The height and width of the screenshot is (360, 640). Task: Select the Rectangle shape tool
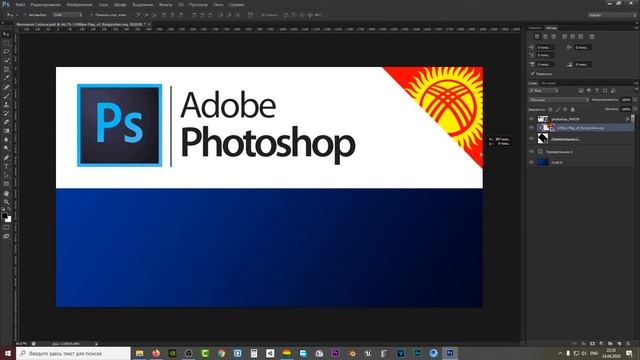6,184
